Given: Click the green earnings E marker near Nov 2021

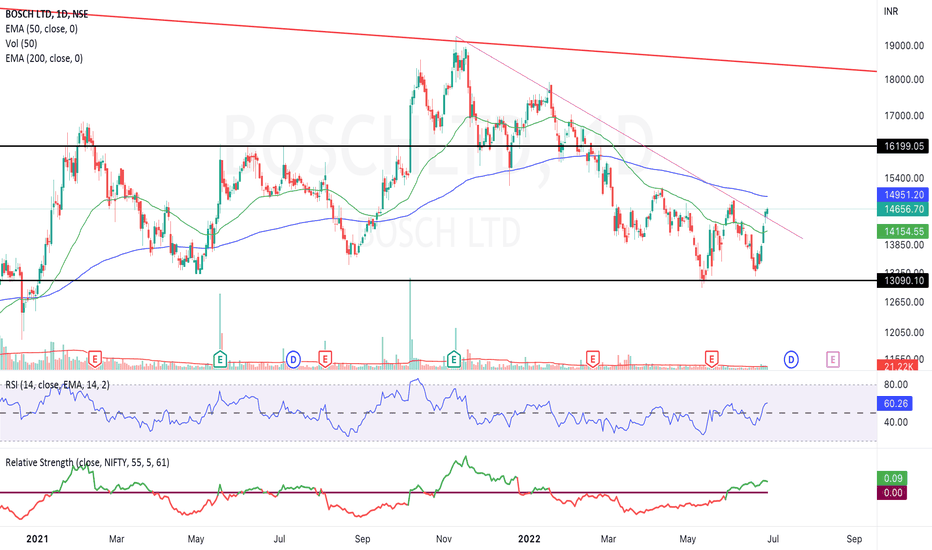Looking at the screenshot, I should coord(454,359).
